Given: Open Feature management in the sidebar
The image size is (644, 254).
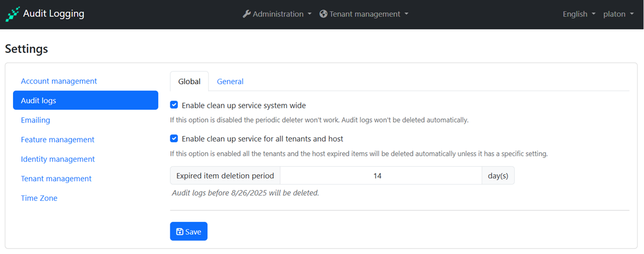Looking at the screenshot, I should (58, 139).
